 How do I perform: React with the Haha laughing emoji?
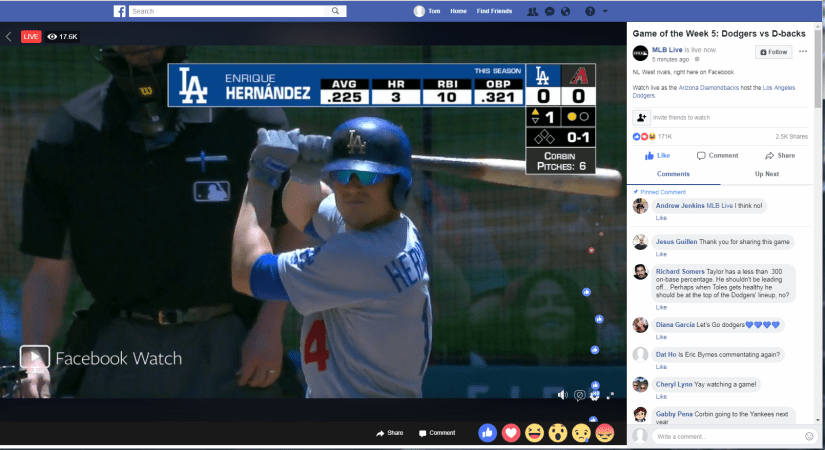pyautogui.click(x=534, y=433)
